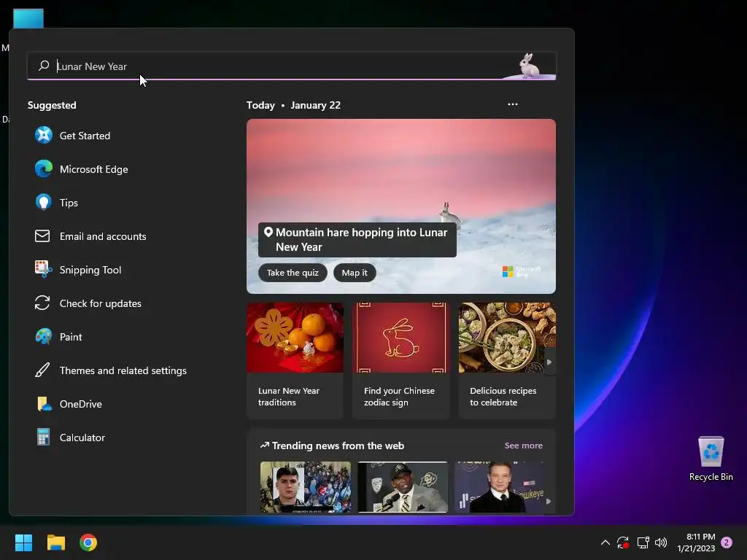
Task: Open Delicious recipes to celebrate card
Action: tap(507, 360)
